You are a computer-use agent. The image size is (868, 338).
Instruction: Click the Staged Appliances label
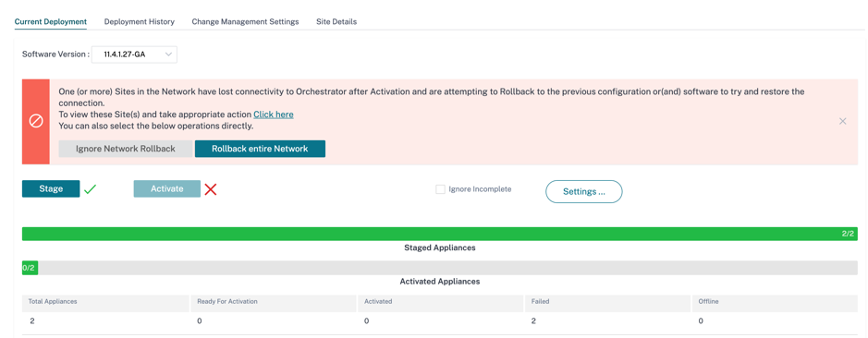pyautogui.click(x=440, y=247)
